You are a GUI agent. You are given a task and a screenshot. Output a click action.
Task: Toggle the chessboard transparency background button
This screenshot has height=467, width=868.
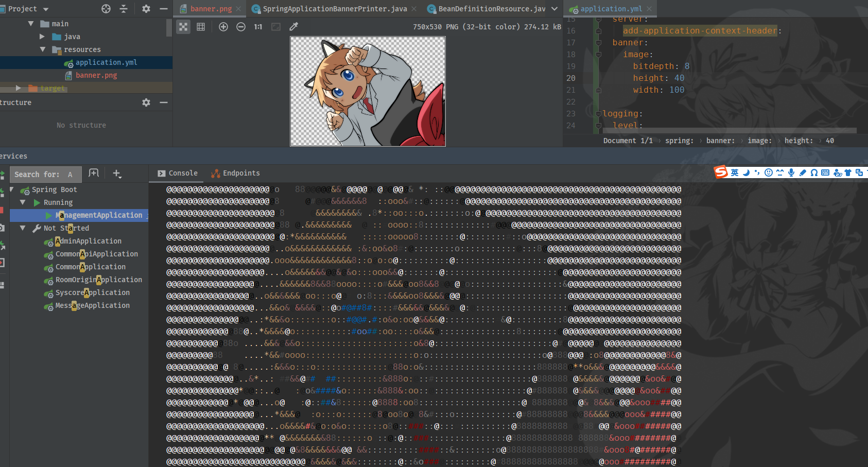pyautogui.click(x=183, y=27)
